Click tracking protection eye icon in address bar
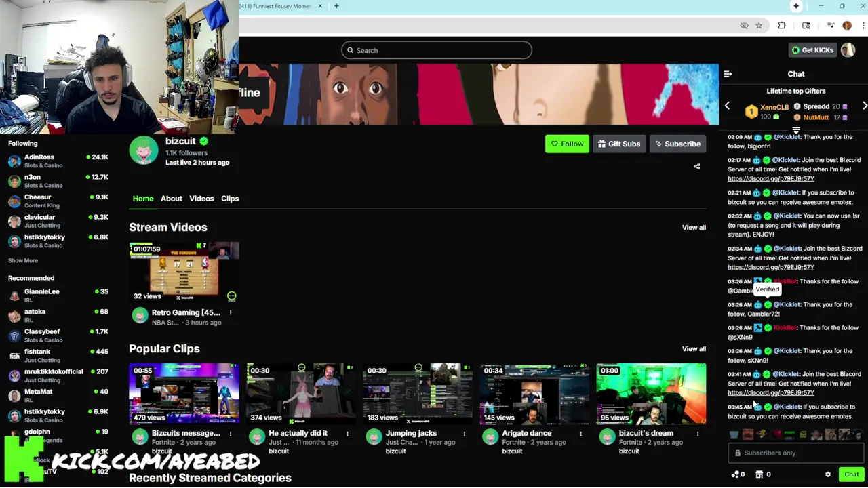This screenshot has height=488, width=868. click(x=744, y=26)
